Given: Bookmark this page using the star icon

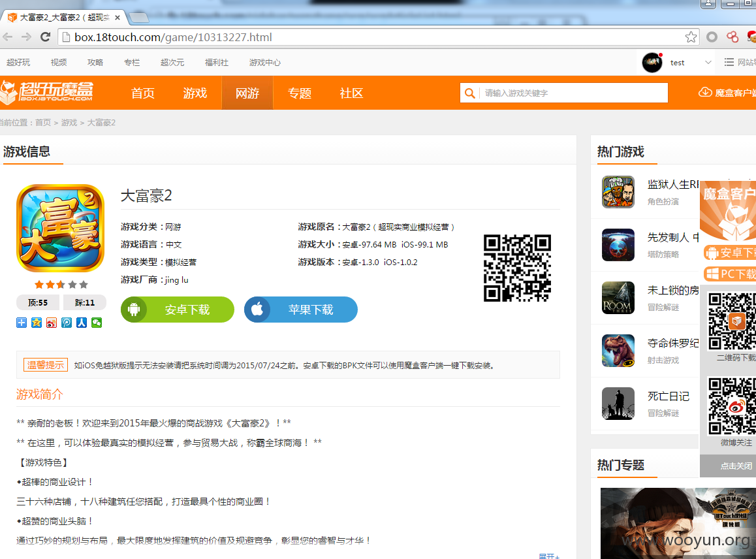Looking at the screenshot, I should (691, 37).
